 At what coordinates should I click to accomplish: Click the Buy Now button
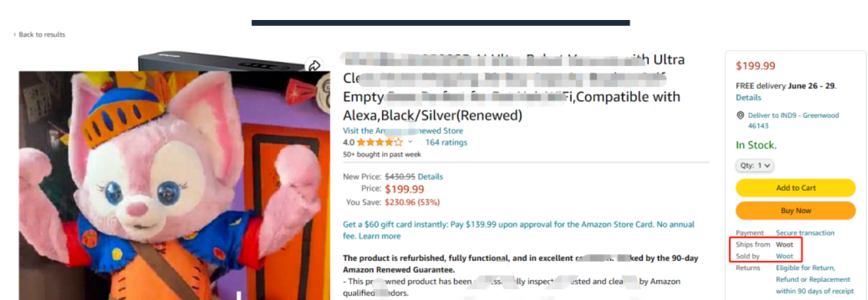795,211
